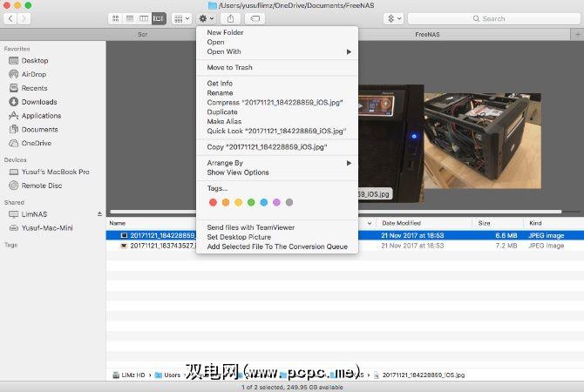Choose New Folder from the menu
This screenshot has height=392, width=584.
pos(277,32)
